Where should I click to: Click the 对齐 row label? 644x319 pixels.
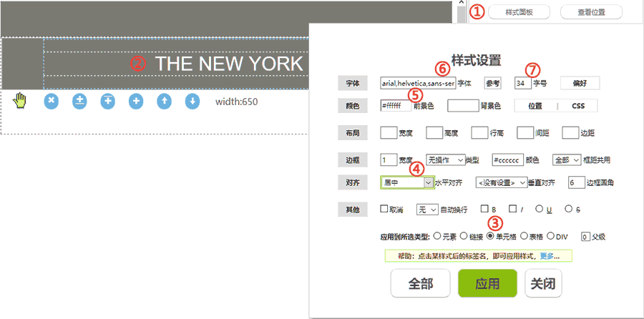coord(353,182)
